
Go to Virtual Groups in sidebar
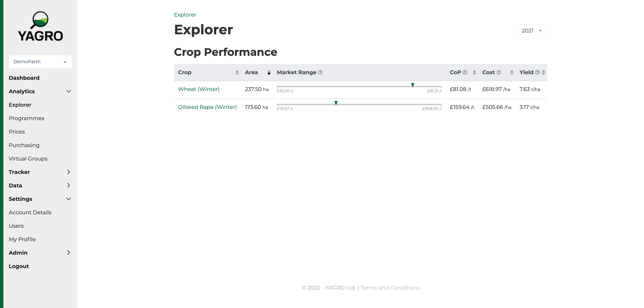click(x=28, y=159)
